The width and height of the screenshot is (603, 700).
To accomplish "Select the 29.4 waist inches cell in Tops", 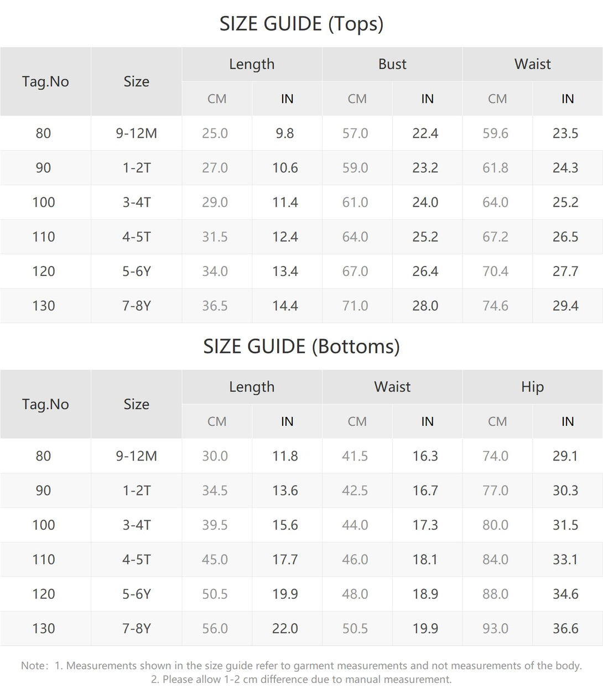I will coord(565,306).
